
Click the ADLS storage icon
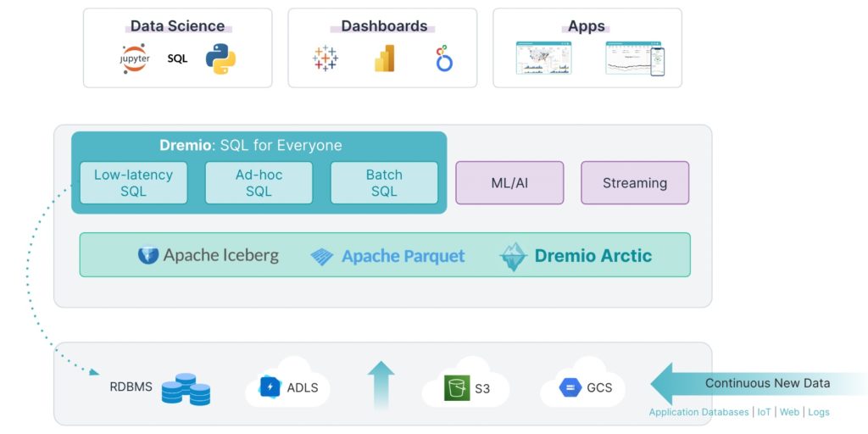pyautogui.click(x=270, y=387)
